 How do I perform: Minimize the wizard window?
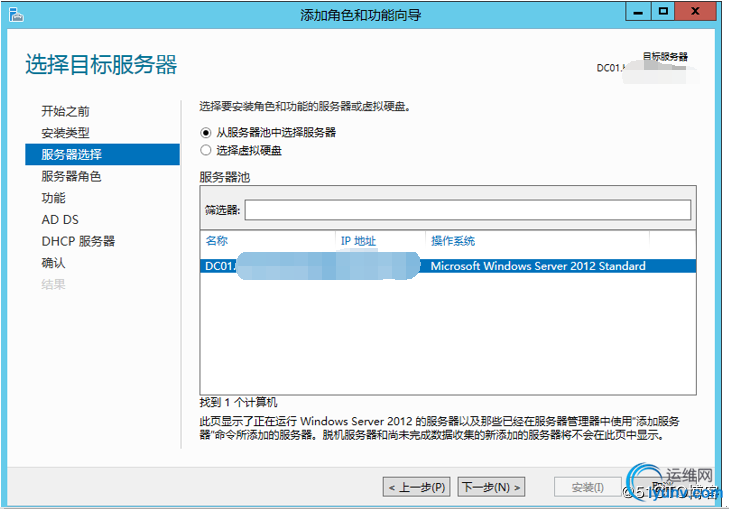click(x=638, y=11)
